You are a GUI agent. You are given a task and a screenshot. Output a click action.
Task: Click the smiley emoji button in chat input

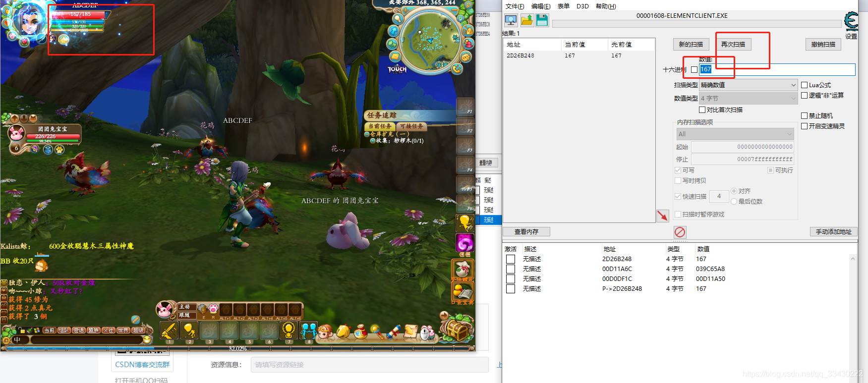tap(147, 339)
